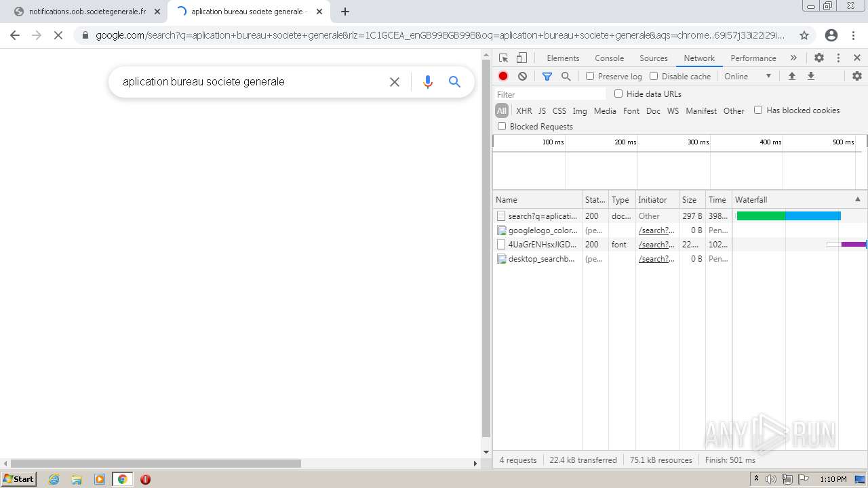Clear the Google search box text
The width and height of the screenshot is (868, 488).
(x=395, y=82)
